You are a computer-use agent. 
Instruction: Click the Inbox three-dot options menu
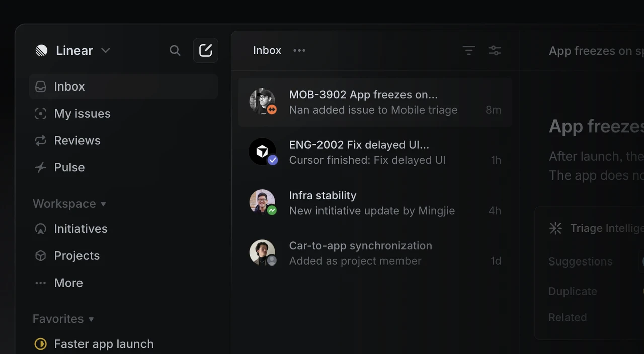[x=299, y=50]
